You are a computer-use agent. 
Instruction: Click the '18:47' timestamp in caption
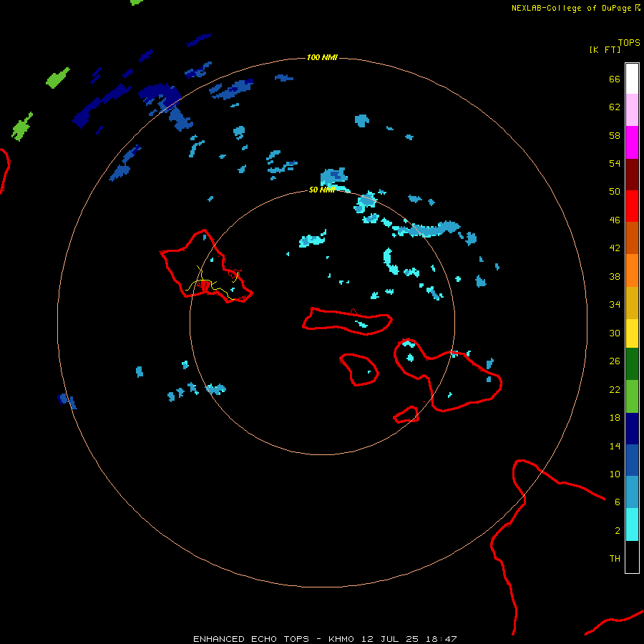(x=441, y=639)
